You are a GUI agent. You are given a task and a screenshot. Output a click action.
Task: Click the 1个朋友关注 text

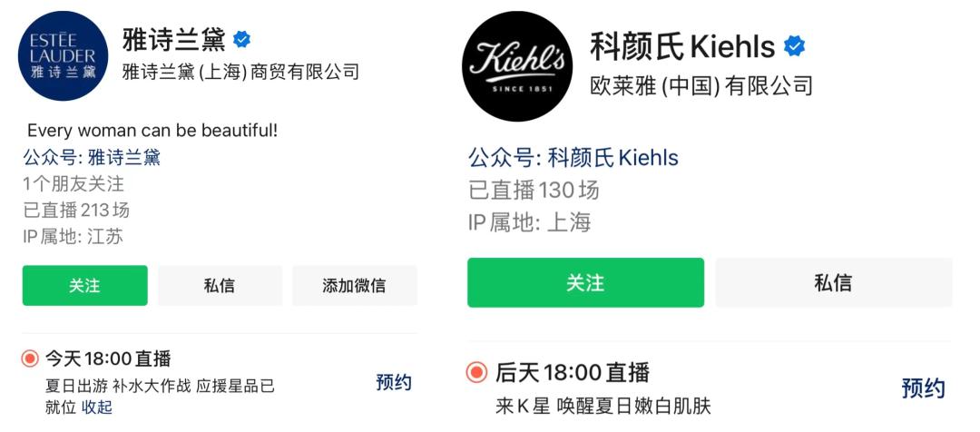point(73,184)
